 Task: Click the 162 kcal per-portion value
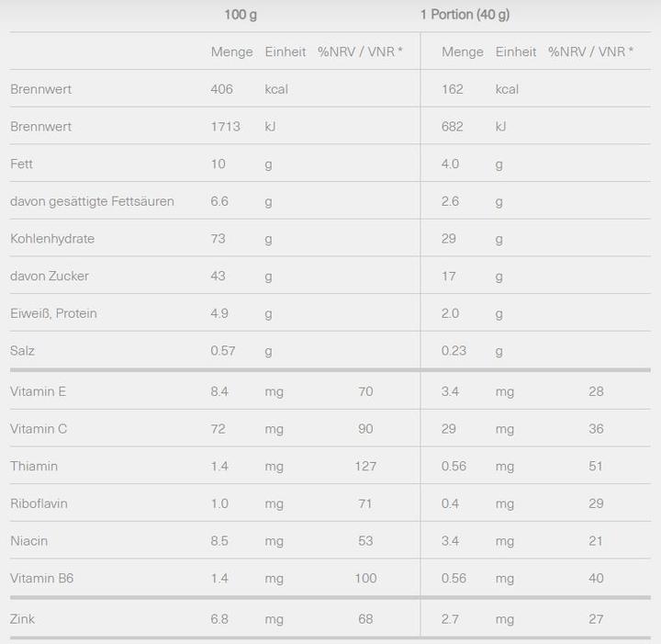pyautogui.click(x=453, y=89)
